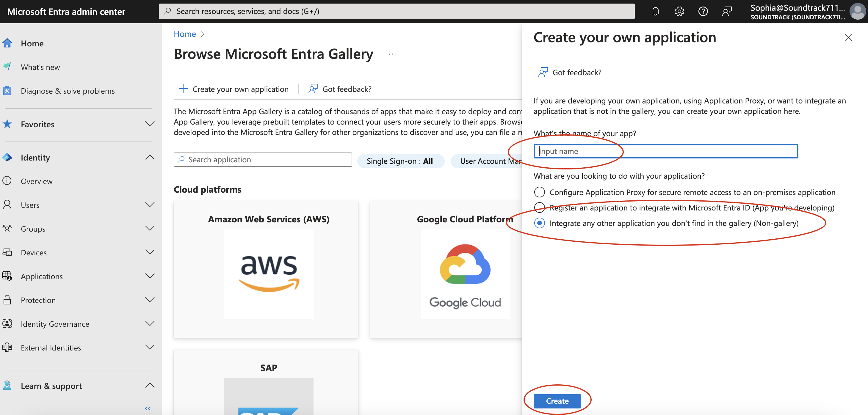The width and height of the screenshot is (868, 415).
Task: Click the Users person icon
Action: click(x=7, y=205)
